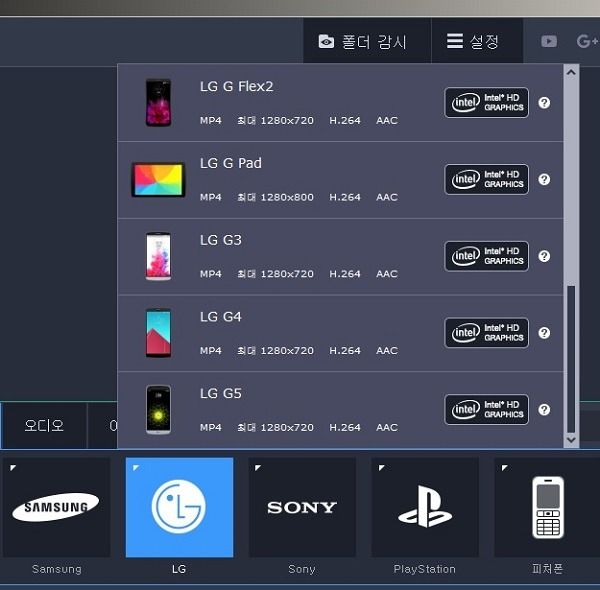Click Intel HD Graphics badge for LG G4

tap(486, 333)
